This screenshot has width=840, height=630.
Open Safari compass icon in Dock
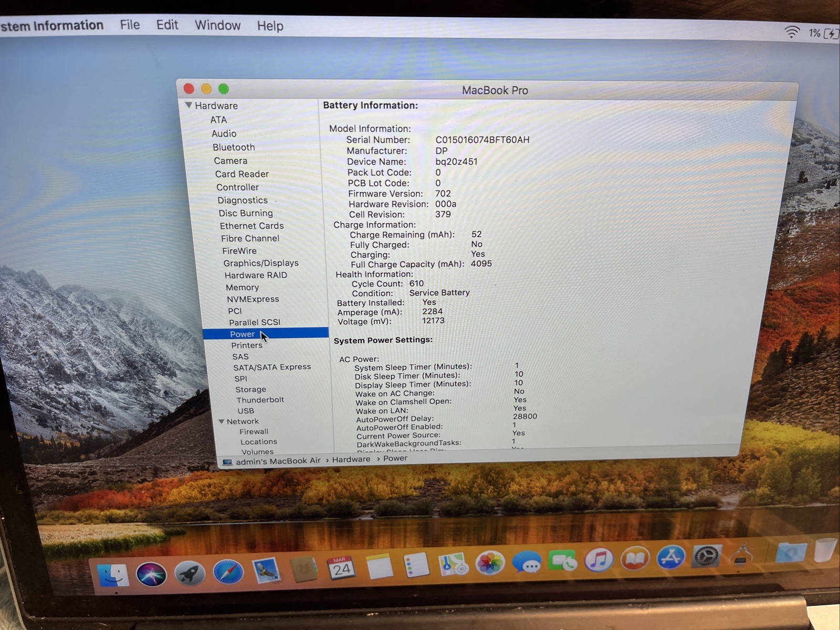click(228, 572)
